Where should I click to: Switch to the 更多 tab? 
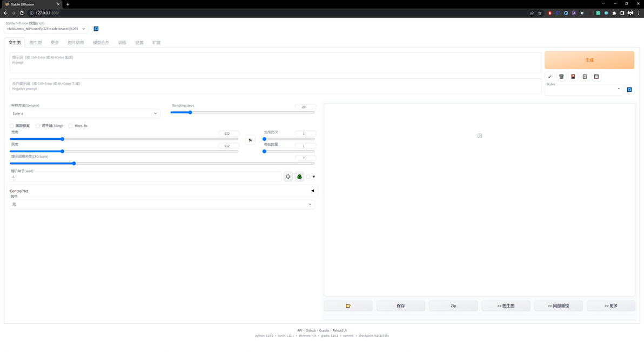(x=55, y=43)
